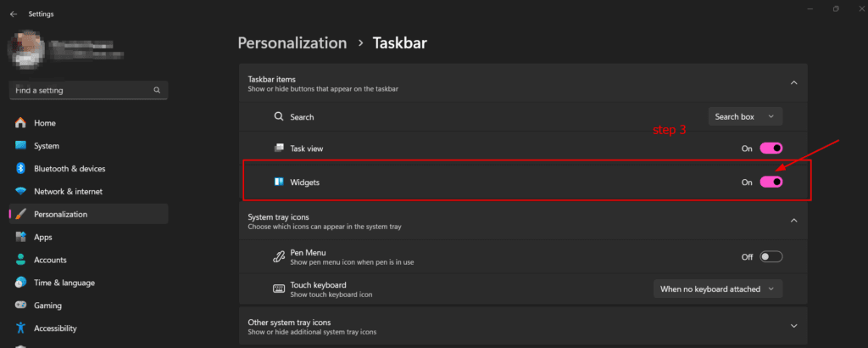Click the Personalization breadcrumb link
This screenshot has height=348, width=868.
point(292,42)
